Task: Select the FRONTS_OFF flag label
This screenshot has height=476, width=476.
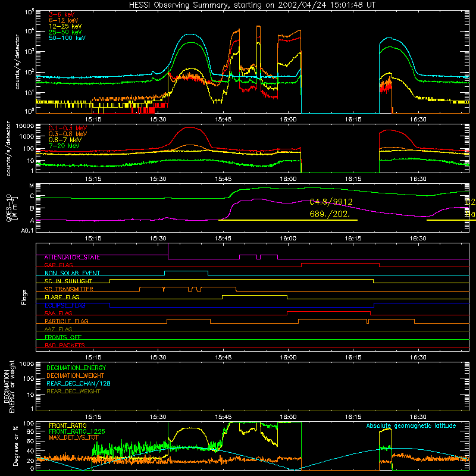Action: tap(63, 337)
